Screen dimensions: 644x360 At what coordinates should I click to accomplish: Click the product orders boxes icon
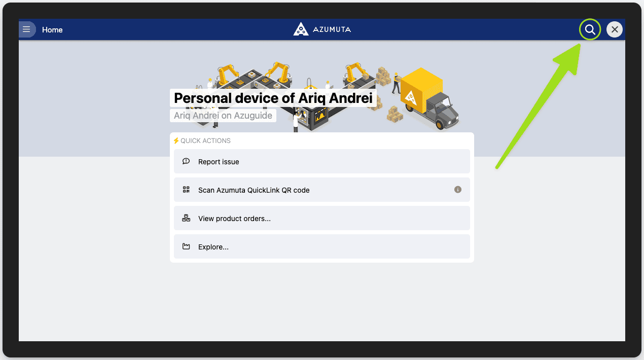pos(186,218)
